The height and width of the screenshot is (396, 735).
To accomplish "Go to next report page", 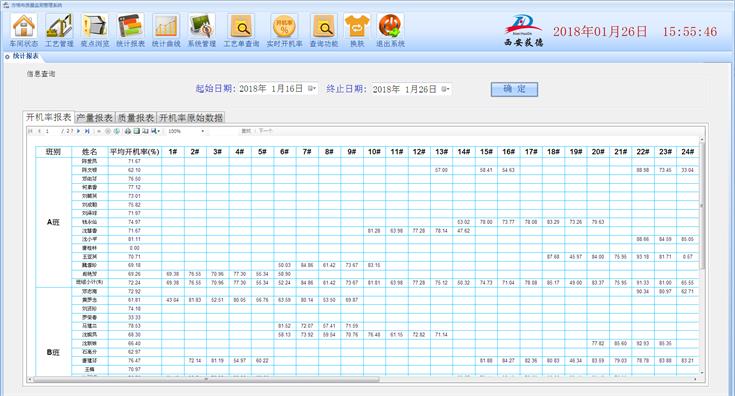I will [x=78, y=131].
